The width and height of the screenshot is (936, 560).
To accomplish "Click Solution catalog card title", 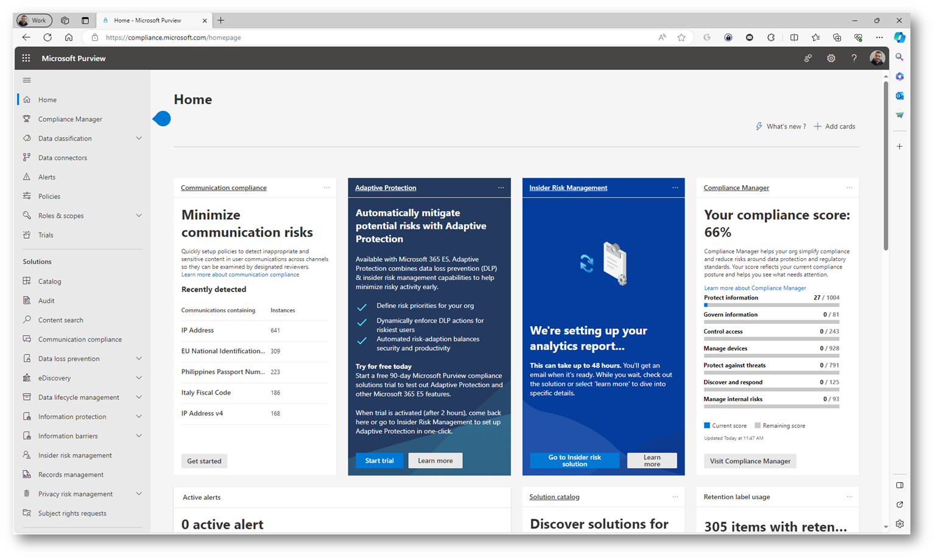I will point(554,497).
